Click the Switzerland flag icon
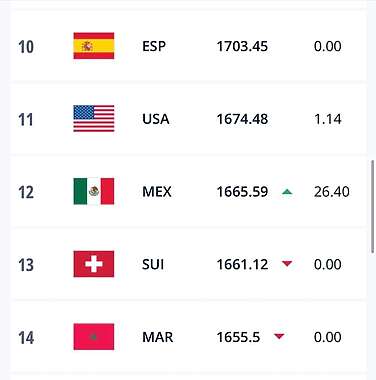The width and height of the screenshot is (376, 380). click(x=94, y=264)
